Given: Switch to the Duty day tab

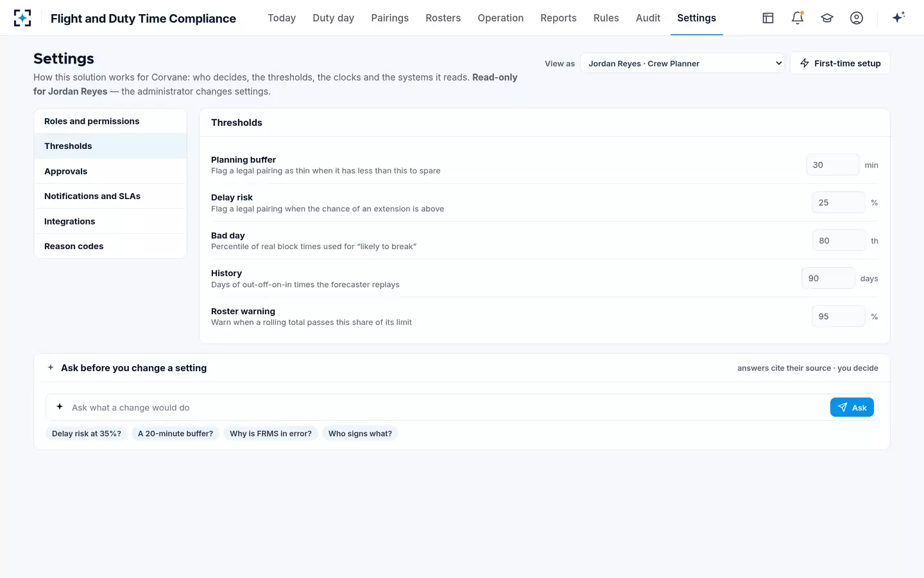Looking at the screenshot, I should [334, 18].
